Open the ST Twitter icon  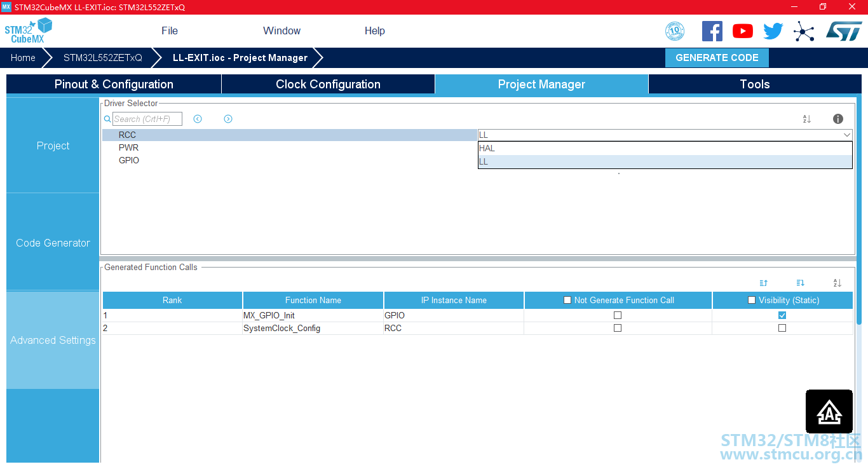pyautogui.click(x=773, y=31)
